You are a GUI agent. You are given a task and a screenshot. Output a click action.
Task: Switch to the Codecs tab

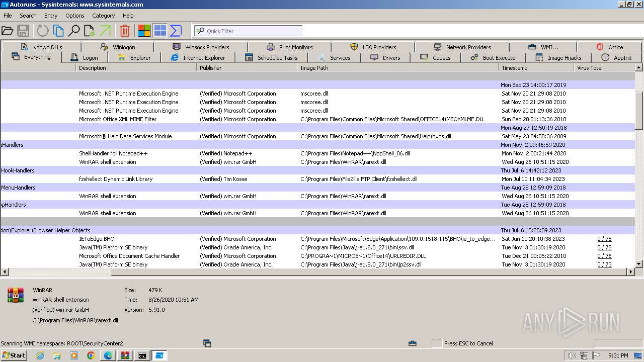pos(435,57)
